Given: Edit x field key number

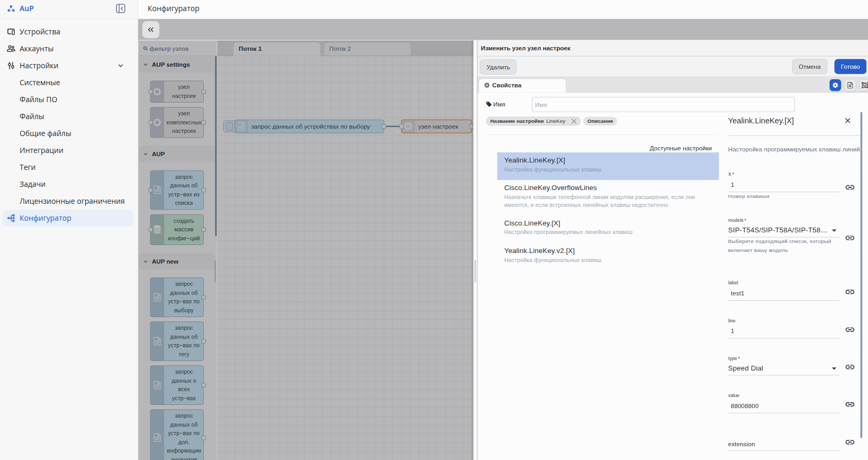Looking at the screenshot, I should tap(783, 185).
